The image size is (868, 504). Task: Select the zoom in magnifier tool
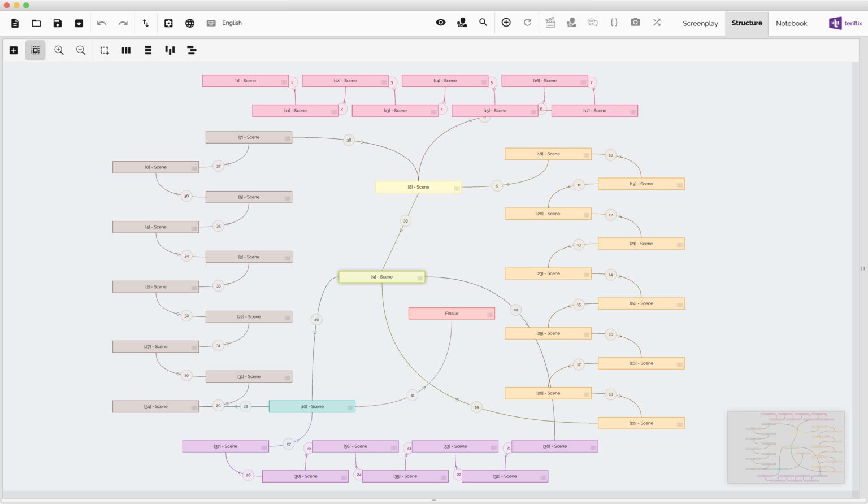pyautogui.click(x=59, y=50)
